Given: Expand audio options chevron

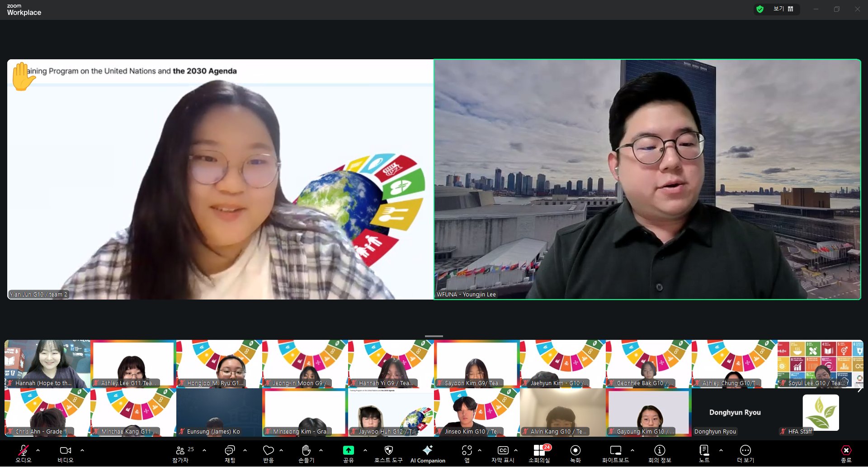Looking at the screenshot, I should 38,450.
